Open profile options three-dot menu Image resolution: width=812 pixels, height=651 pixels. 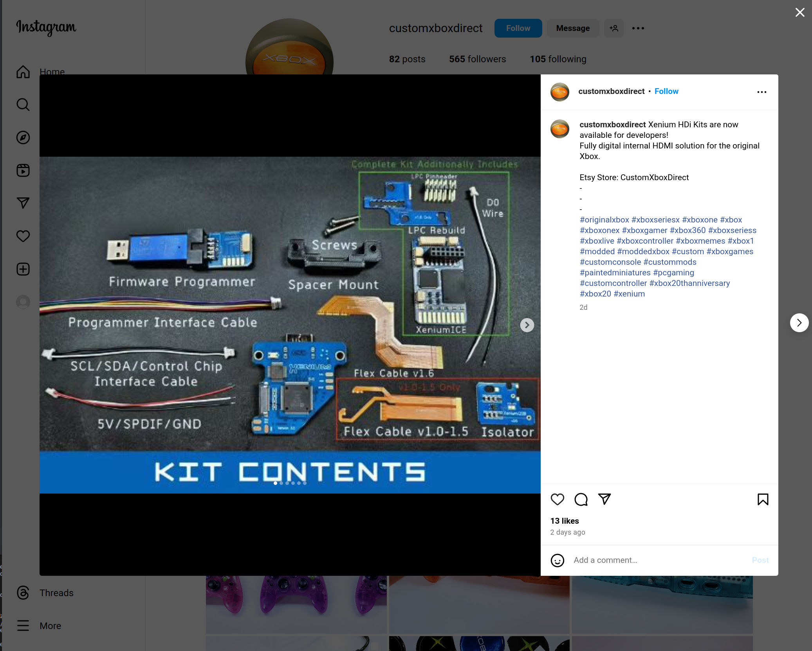click(x=638, y=28)
